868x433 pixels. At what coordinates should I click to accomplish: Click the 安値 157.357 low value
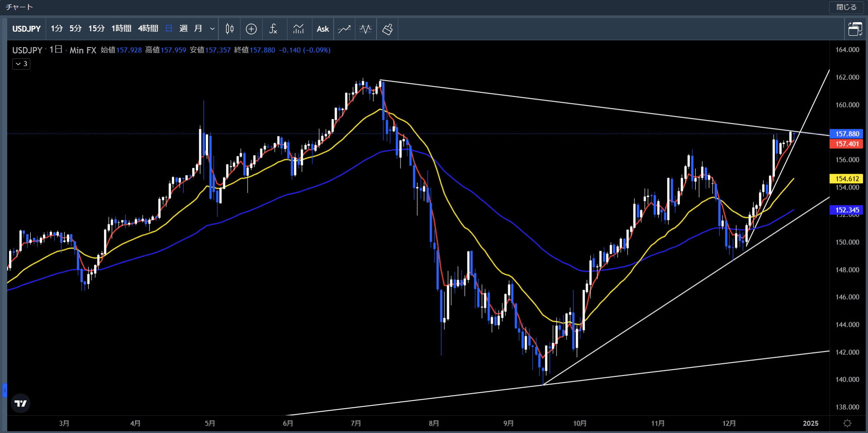[x=210, y=50]
